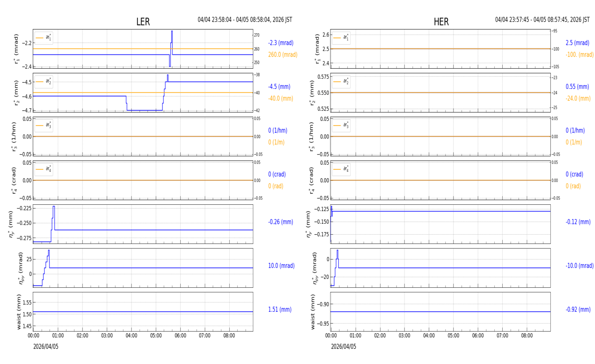This screenshot has height=364, width=595.
Task: Select the HER time range ending 08:57:45
Action: point(542,20)
